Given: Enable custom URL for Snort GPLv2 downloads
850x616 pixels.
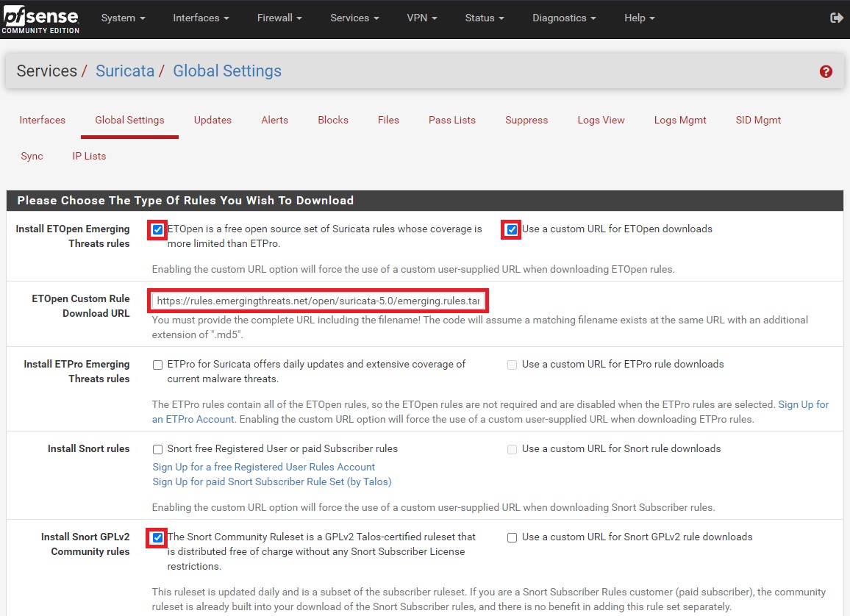Looking at the screenshot, I should [x=512, y=538].
